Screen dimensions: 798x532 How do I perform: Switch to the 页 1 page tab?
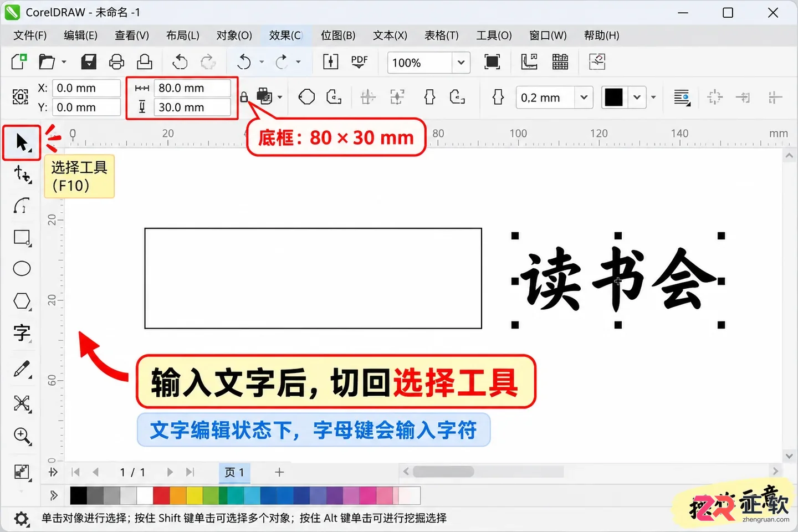(x=234, y=472)
